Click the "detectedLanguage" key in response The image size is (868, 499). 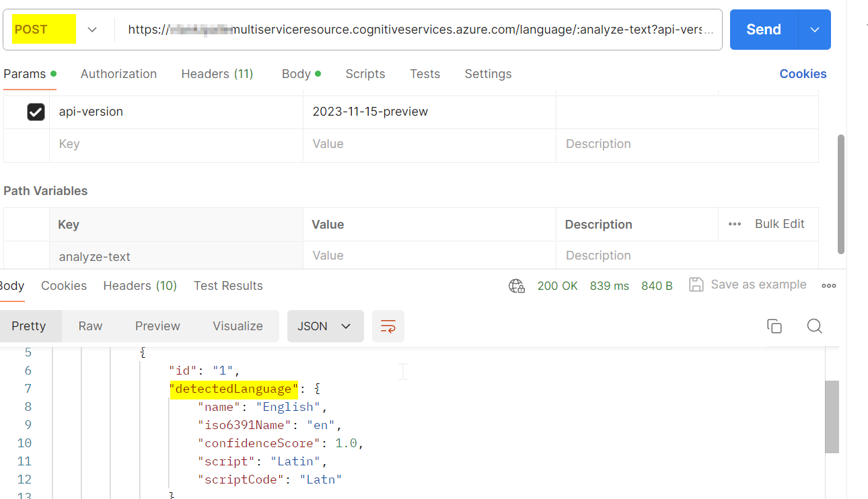pos(233,389)
